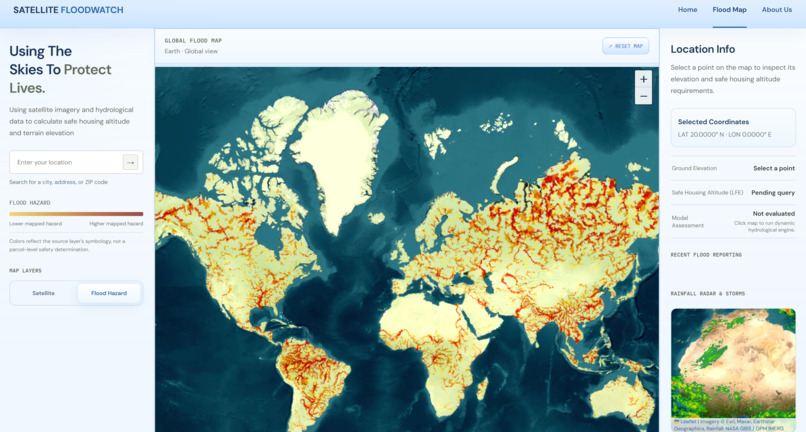Image resolution: width=806 pixels, height=432 pixels.
Task: Click the "Pending query" altitude value
Action: (x=773, y=193)
